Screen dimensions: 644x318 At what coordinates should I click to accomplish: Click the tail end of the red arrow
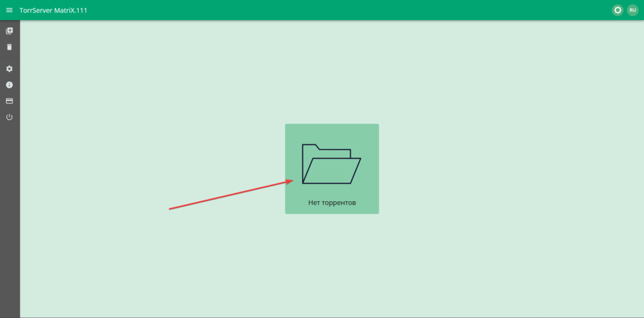pyautogui.click(x=170, y=209)
